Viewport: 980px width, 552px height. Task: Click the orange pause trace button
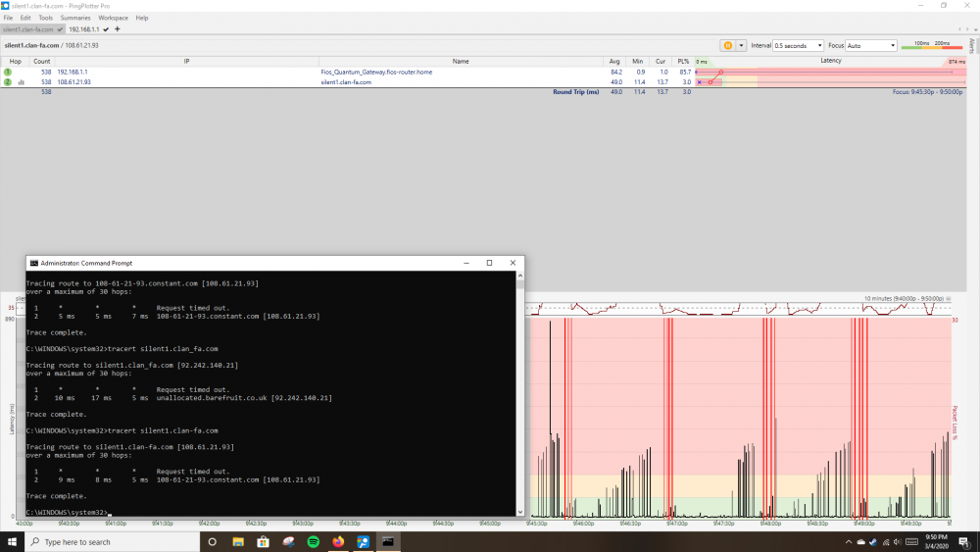728,46
